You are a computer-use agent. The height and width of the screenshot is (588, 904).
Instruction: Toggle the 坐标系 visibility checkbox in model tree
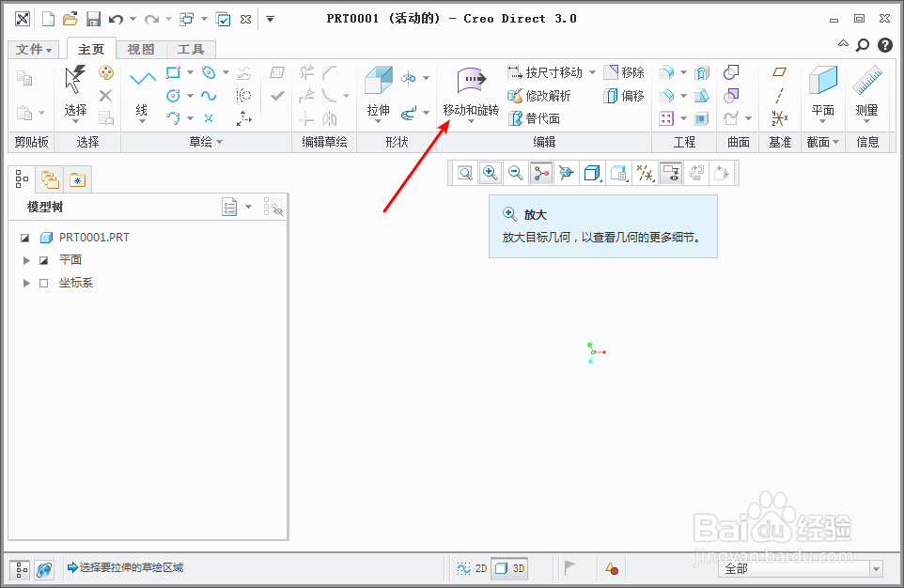pyautogui.click(x=43, y=283)
